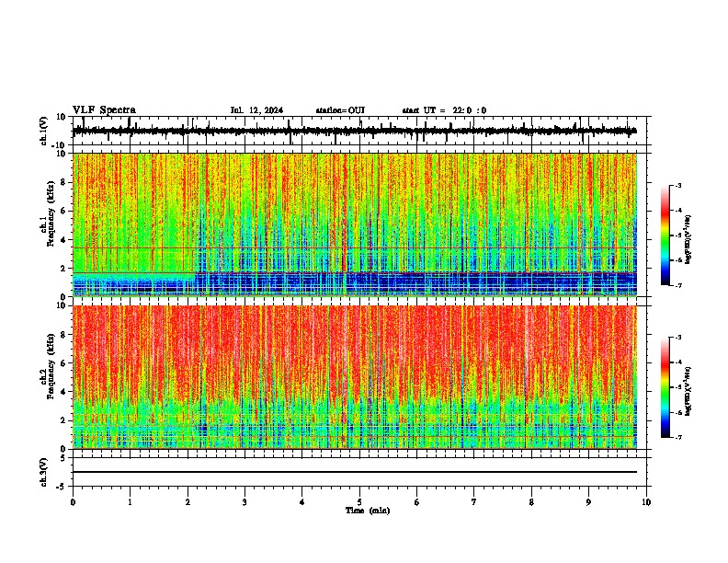Click inside the ch.2 spectrogram panel
The image size is (728, 563).
[x=355, y=377]
